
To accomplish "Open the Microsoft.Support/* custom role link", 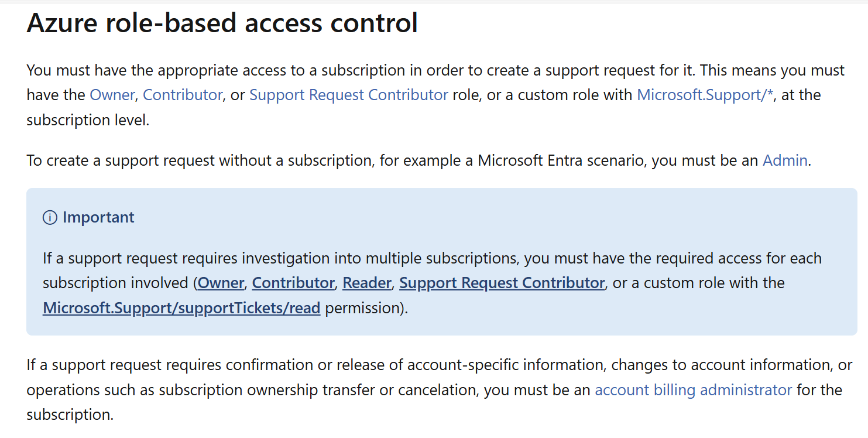I will coord(705,95).
